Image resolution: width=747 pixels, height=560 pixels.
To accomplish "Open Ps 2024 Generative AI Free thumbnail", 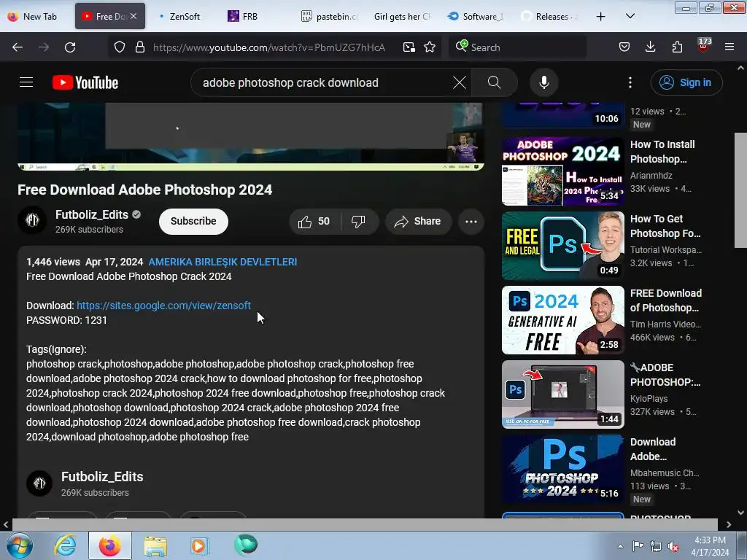I will point(562,320).
